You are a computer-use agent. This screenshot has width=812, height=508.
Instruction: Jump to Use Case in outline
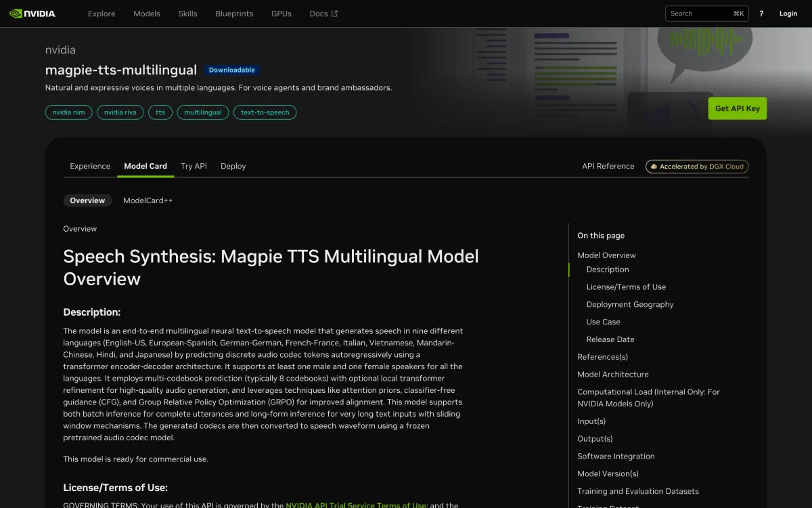coord(604,322)
